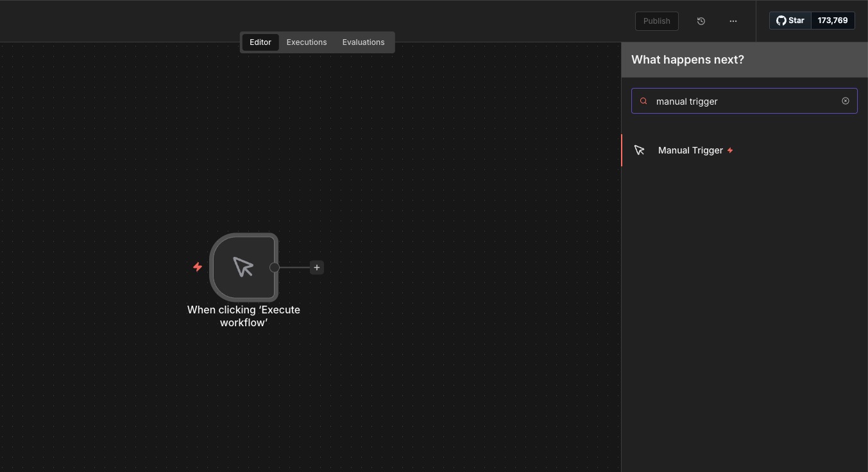Image resolution: width=868 pixels, height=472 pixels.
Task: Clear the node search text
Action: point(845,101)
